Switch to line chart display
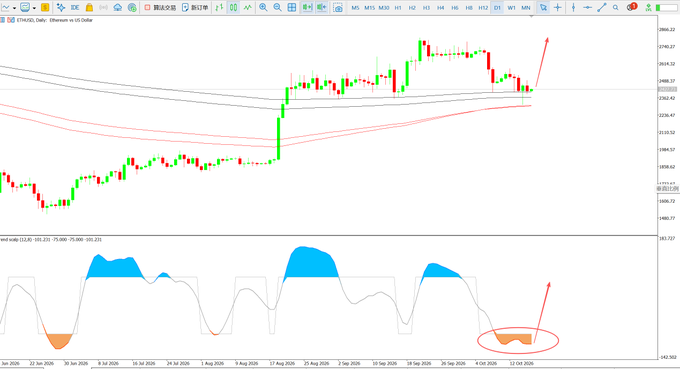680x369 pixels. pos(248,7)
